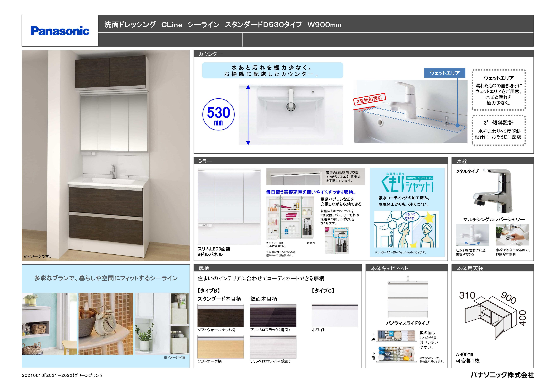The image size is (555, 392).
Task: Select the アルベロホワイト(鏡面) swatch
Action: 273,347
